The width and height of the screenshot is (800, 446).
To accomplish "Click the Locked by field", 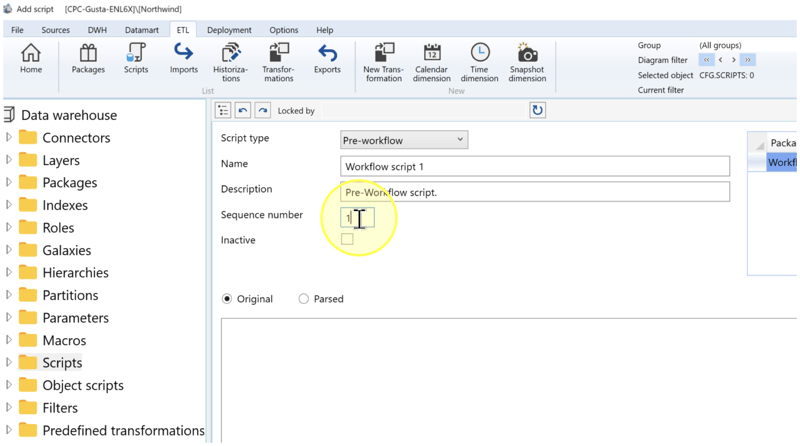I will click(x=423, y=110).
